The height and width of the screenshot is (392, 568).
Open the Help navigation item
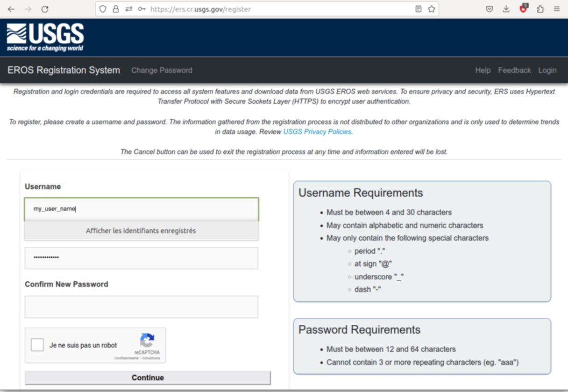point(483,70)
